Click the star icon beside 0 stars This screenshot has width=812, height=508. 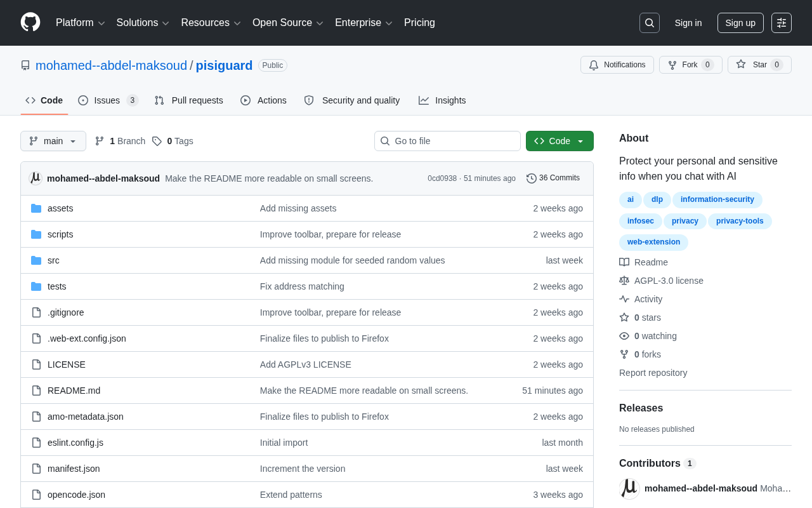[624, 317]
